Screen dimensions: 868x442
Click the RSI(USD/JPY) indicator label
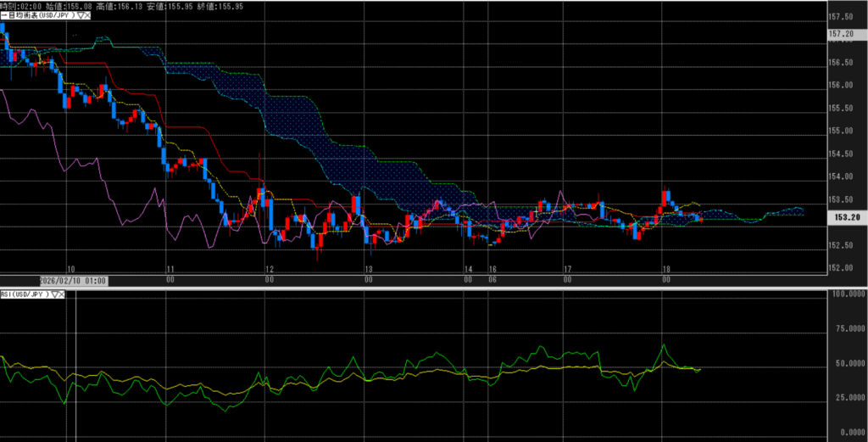tap(25, 294)
